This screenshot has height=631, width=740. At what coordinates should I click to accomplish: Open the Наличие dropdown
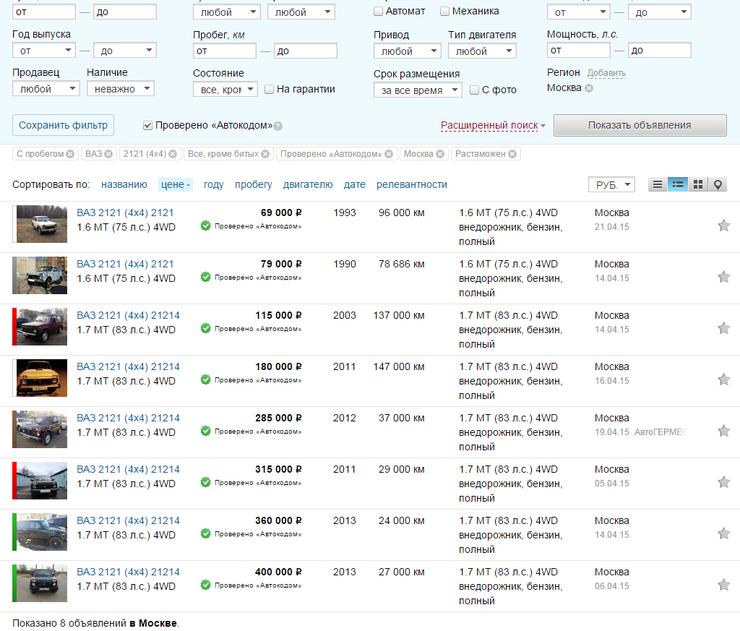(x=121, y=89)
